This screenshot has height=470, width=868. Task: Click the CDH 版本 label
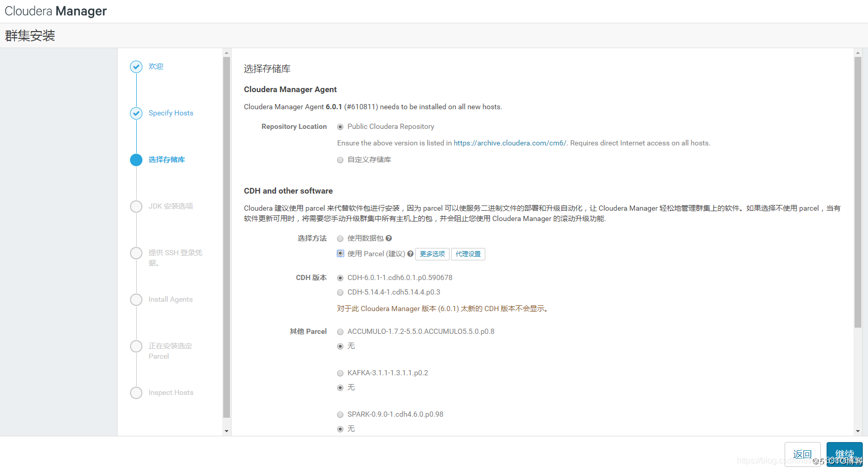pos(311,277)
